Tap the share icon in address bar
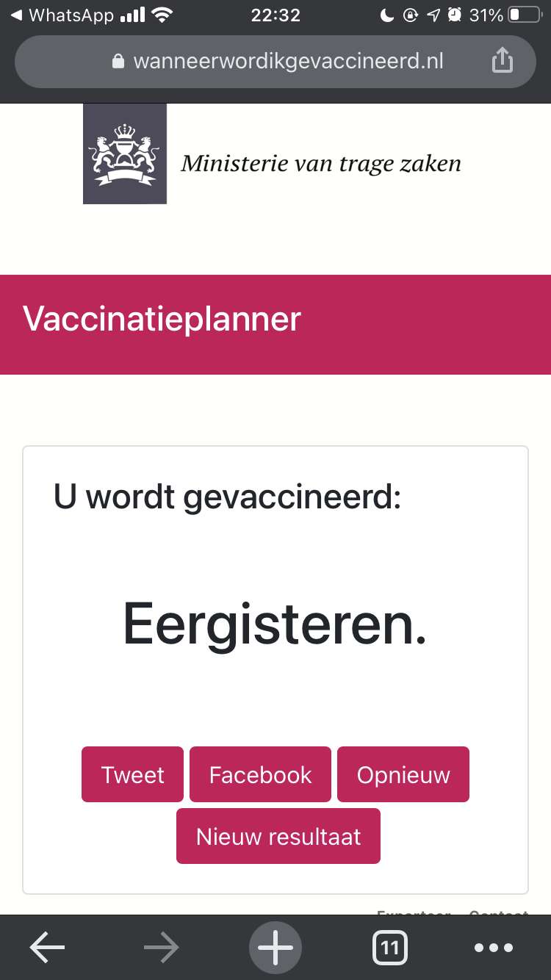The height and width of the screenshot is (980, 551). [x=502, y=61]
